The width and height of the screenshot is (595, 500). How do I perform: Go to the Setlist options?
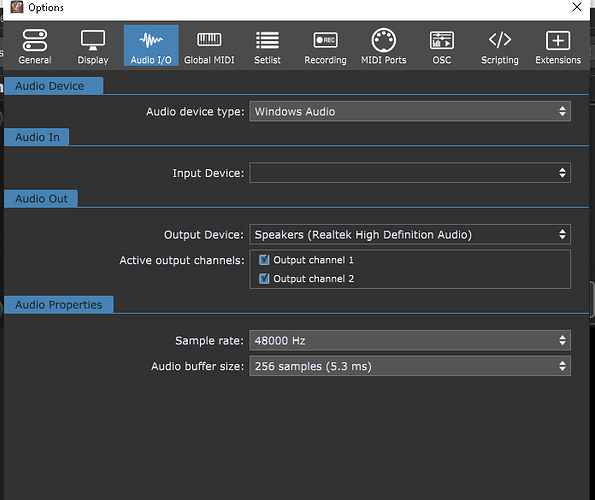267,46
